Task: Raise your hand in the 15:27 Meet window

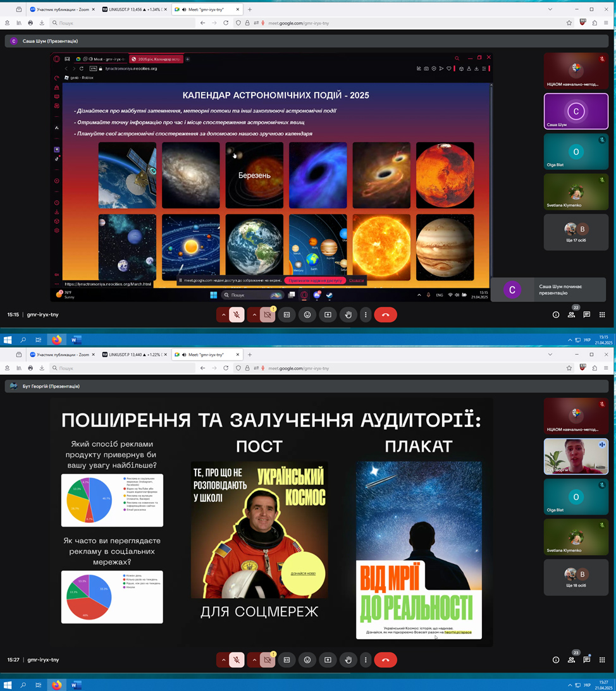Action: [x=348, y=660]
